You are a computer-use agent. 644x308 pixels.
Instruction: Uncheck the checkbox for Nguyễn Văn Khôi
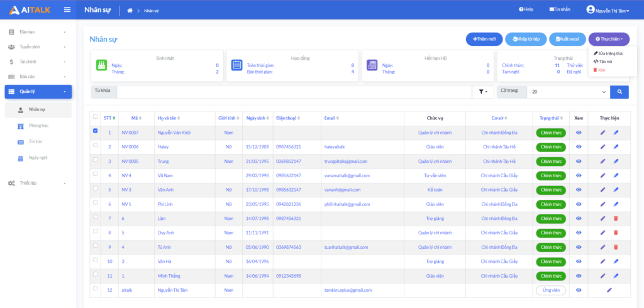coord(95,131)
